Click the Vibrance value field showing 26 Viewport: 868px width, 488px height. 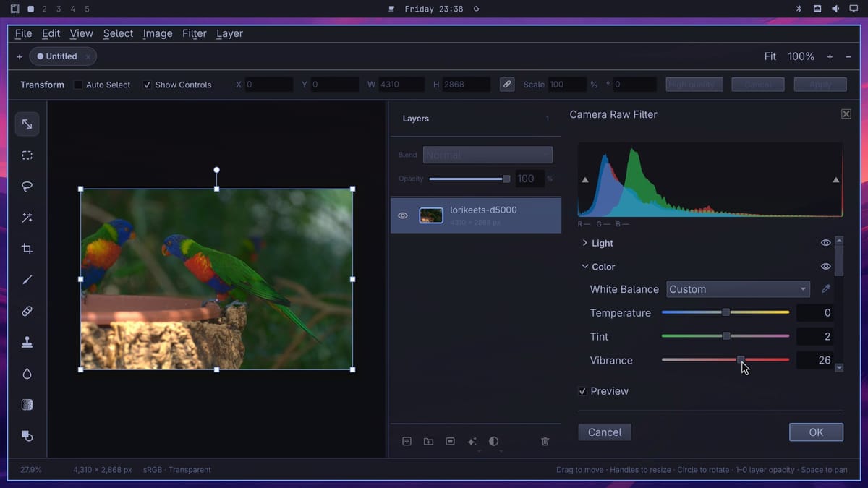[815, 360]
